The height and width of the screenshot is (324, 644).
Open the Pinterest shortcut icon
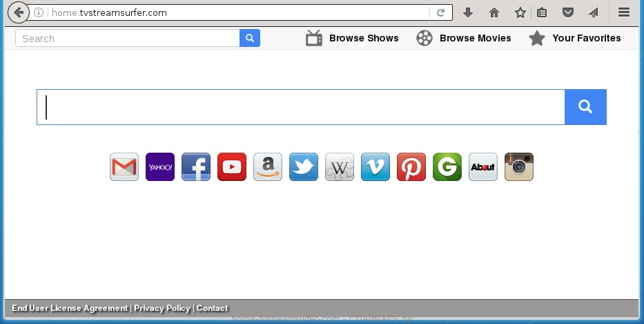point(411,167)
